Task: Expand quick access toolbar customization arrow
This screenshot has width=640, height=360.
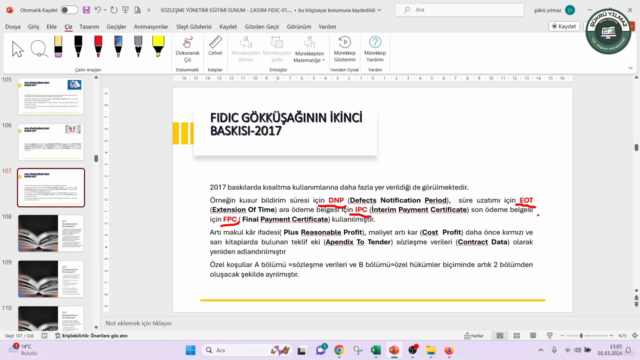Action: click(149, 10)
